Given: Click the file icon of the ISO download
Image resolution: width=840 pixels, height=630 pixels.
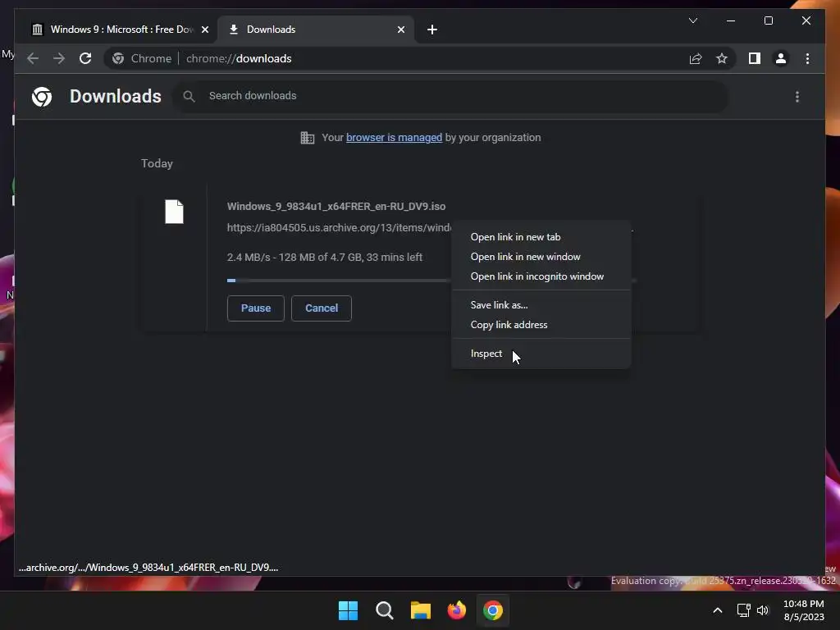Looking at the screenshot, I should click(x=174, y=212).
